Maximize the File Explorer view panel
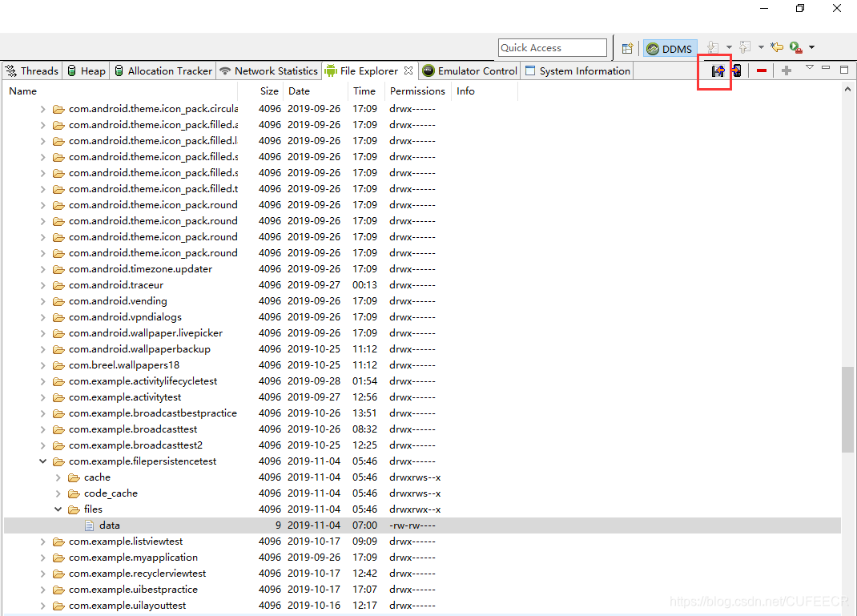This screenshot has width=857, height=616. tap(844, 70)
